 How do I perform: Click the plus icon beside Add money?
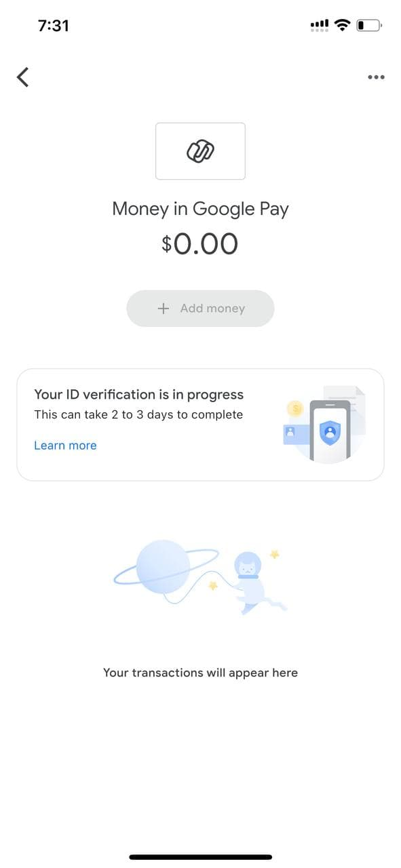point(163,309)
